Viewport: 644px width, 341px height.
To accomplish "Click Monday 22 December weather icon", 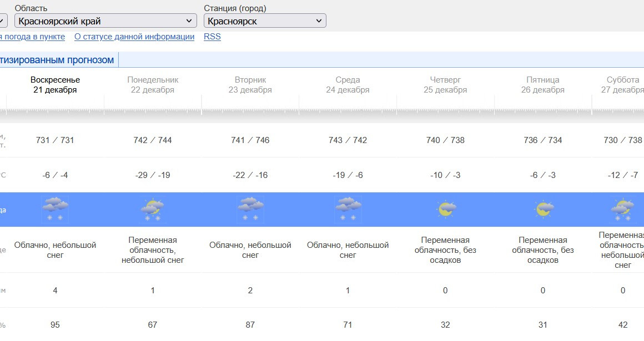I will pos(153,209).
